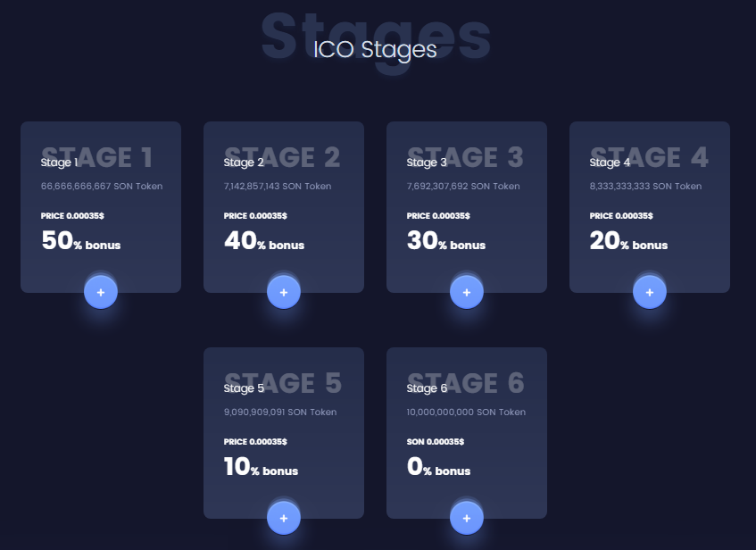Screen dimensions: 756x550
Task: Click 7,142,857,143 SON Token amount
Action: click(x=278, y=187)
